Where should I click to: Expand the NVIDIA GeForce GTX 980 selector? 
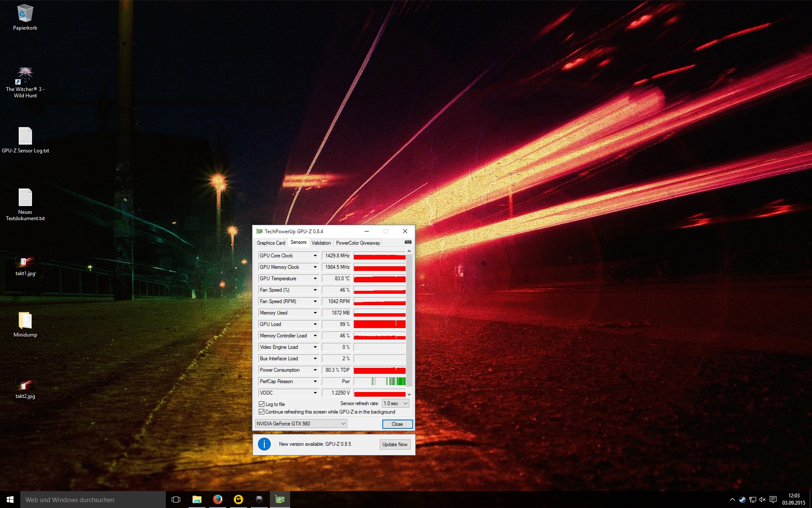click(301, 424)
